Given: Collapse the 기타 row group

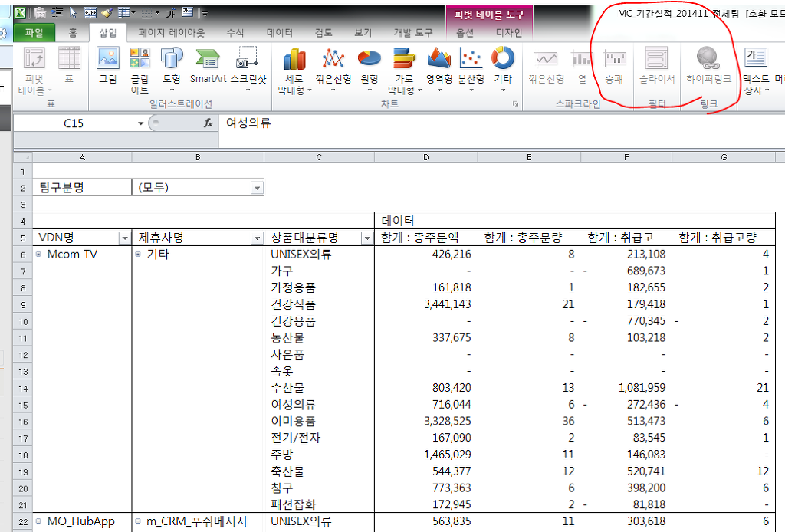Looking at the screenshot, I should click(x=139, y=255).
